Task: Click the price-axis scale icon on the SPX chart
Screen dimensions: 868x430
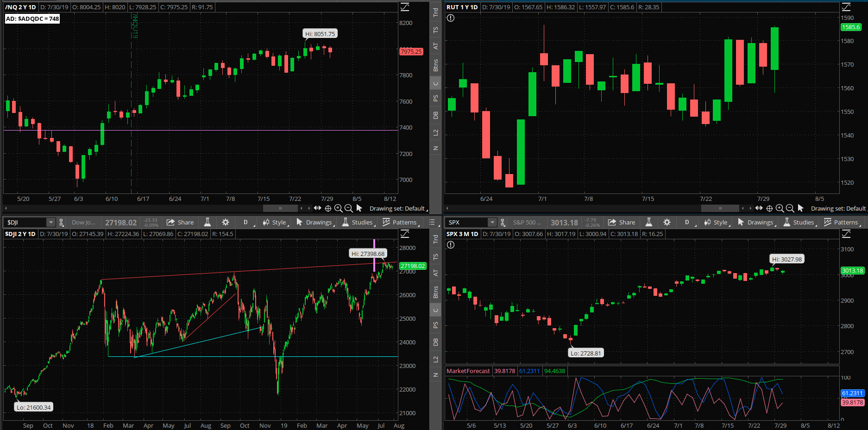Action: point(846,234)
